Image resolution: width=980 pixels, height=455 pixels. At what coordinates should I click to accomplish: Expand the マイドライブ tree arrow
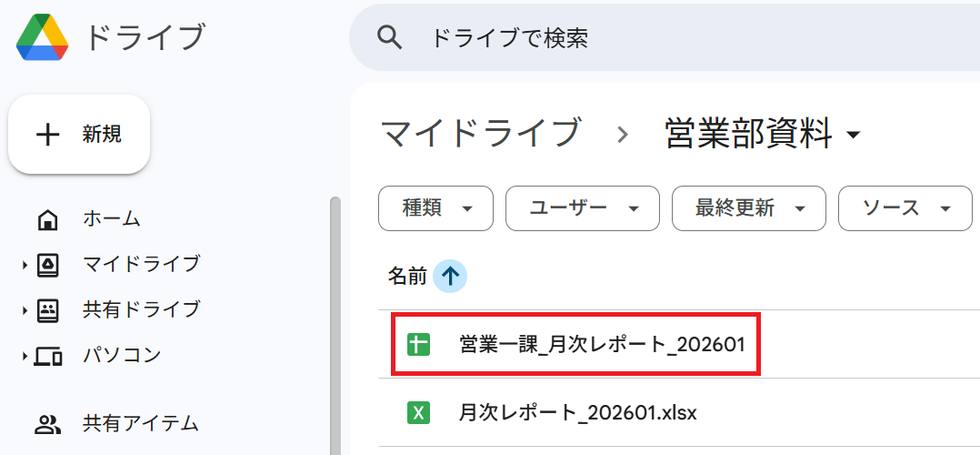click(x=25, y=266)
